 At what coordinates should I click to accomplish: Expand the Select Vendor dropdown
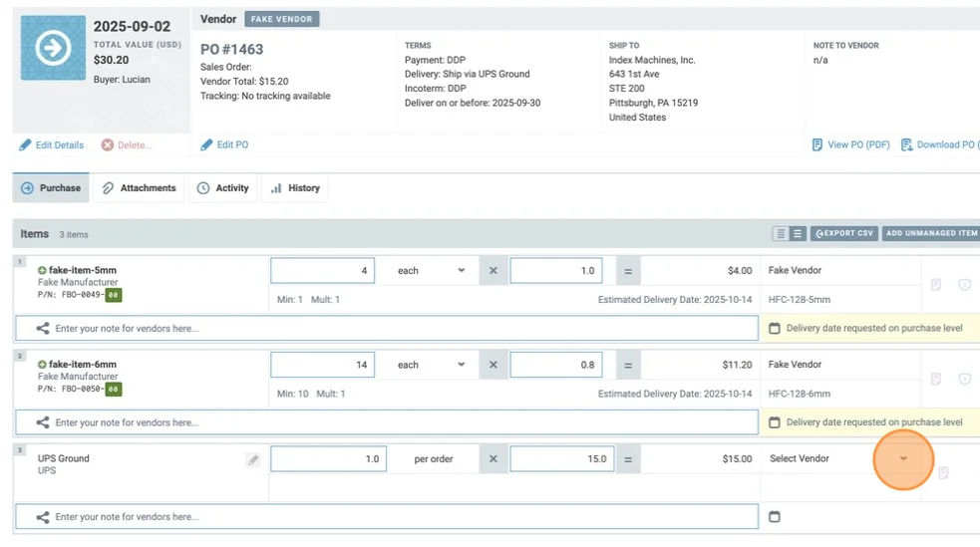pyautogui.click(x=903, y=459)
